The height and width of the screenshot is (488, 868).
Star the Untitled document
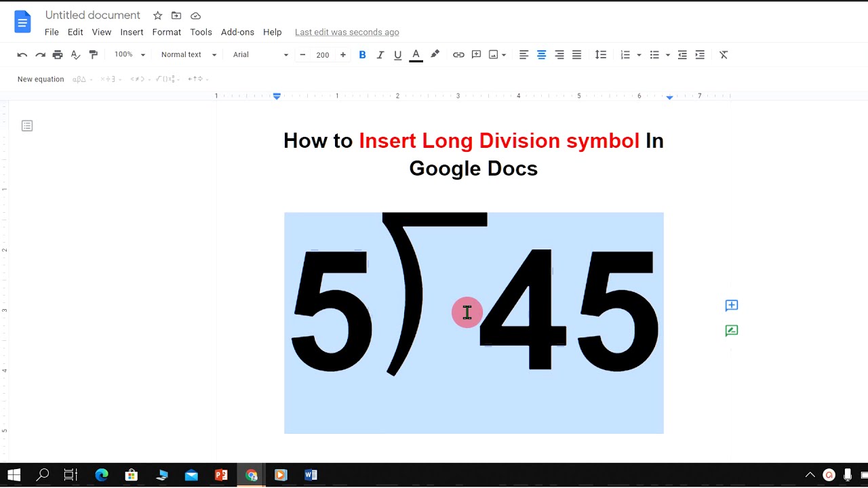click(x=157, y=16)
